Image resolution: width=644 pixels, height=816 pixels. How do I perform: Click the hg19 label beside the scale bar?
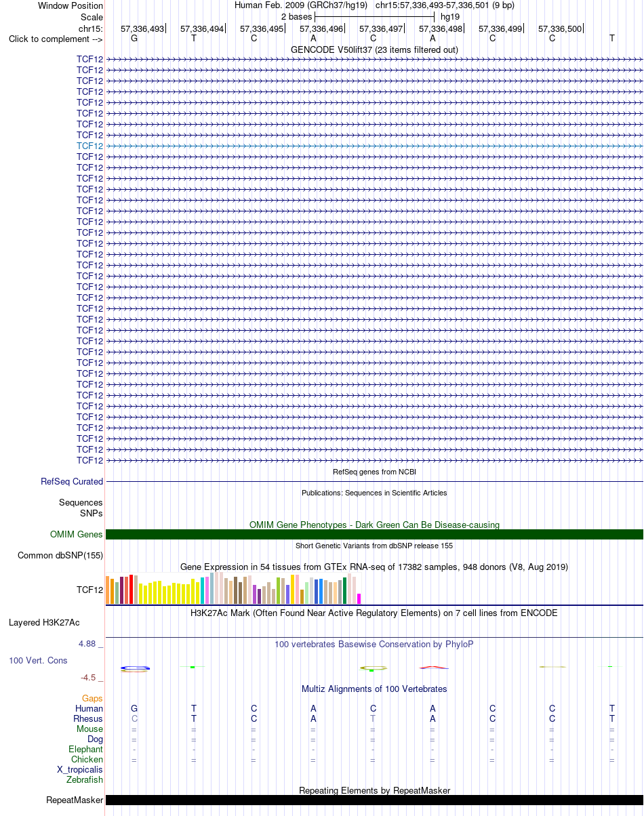[x=450, y=16]
